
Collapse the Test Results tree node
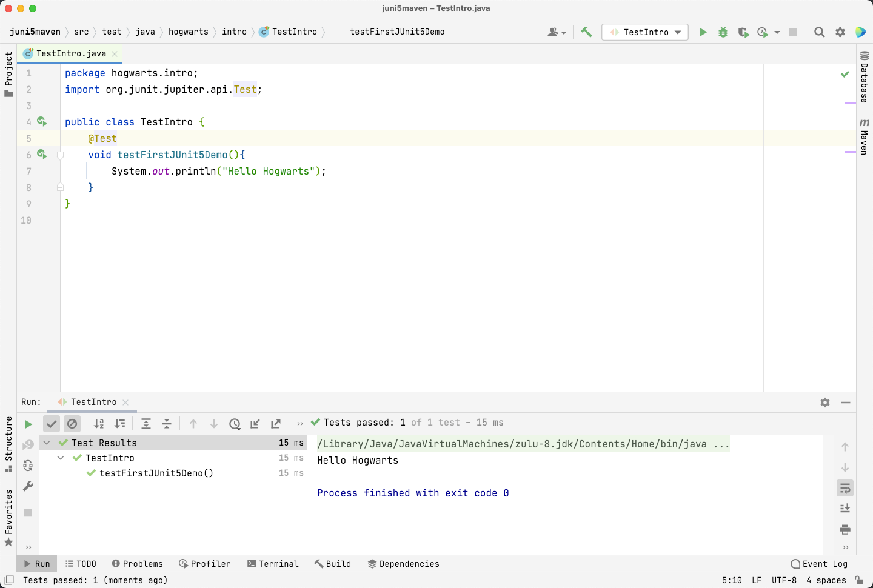pyautogui.click(x=47, y=443)
